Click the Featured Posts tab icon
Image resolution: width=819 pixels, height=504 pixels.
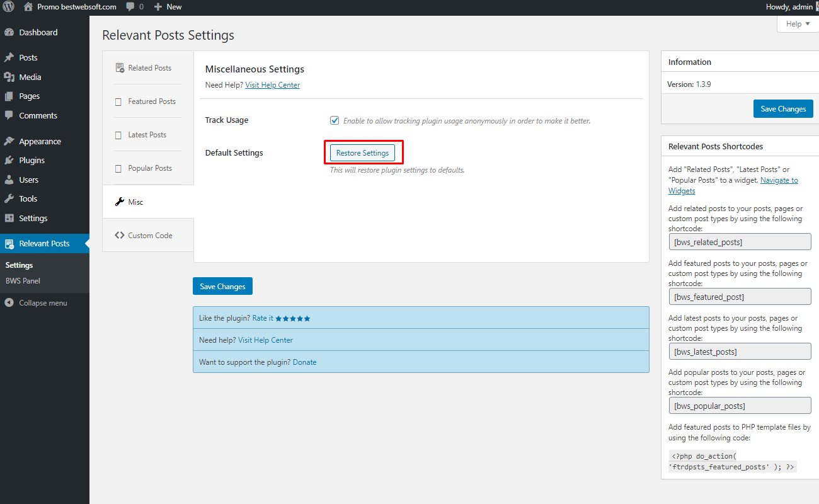[x=118, y=101]
